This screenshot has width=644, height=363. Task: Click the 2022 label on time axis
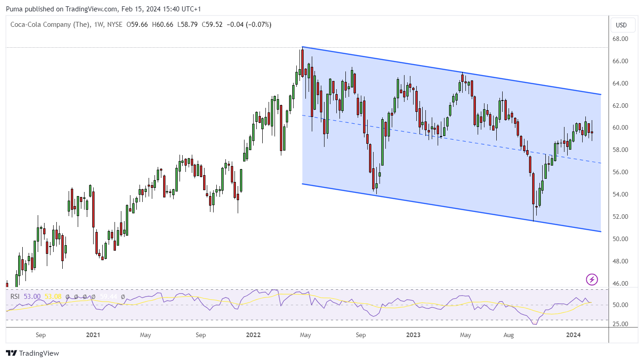[x=253, y=335]
